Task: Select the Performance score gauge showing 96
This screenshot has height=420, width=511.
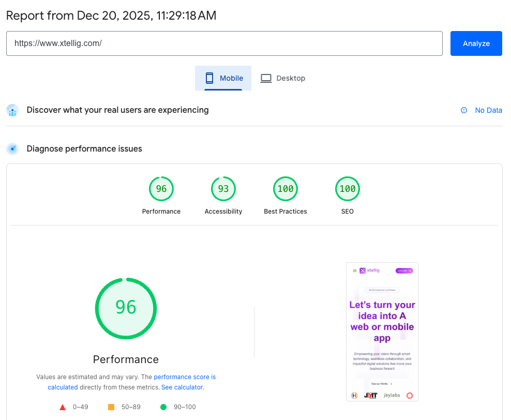Action: (x=161, y=189)
